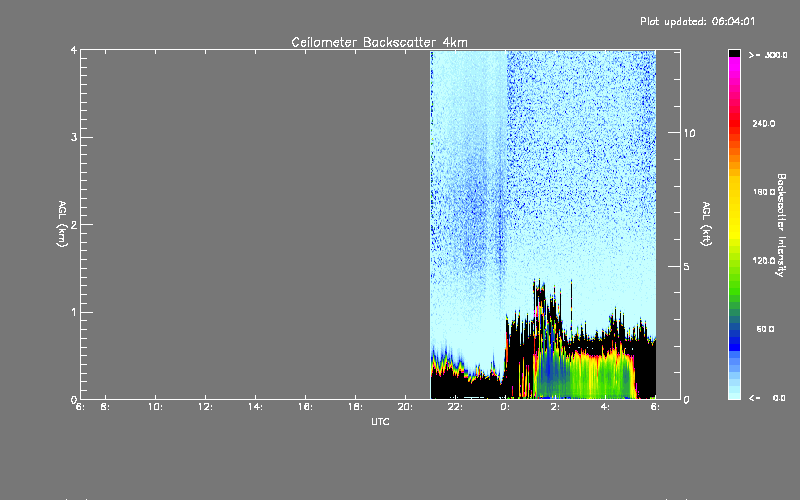Click the "0" tick on the kft axis

(687, 399)
